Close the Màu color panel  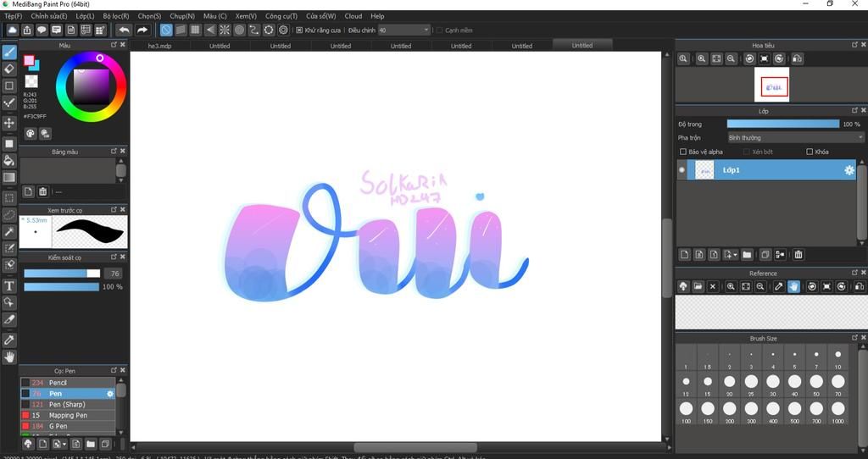(x=123, y=45)
